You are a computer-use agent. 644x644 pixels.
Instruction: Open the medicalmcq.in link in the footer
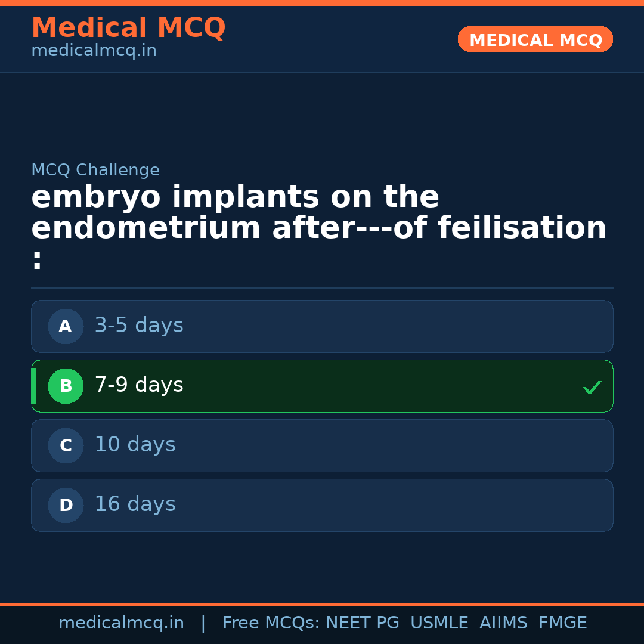pyautogui.click(x=121, y=623)
